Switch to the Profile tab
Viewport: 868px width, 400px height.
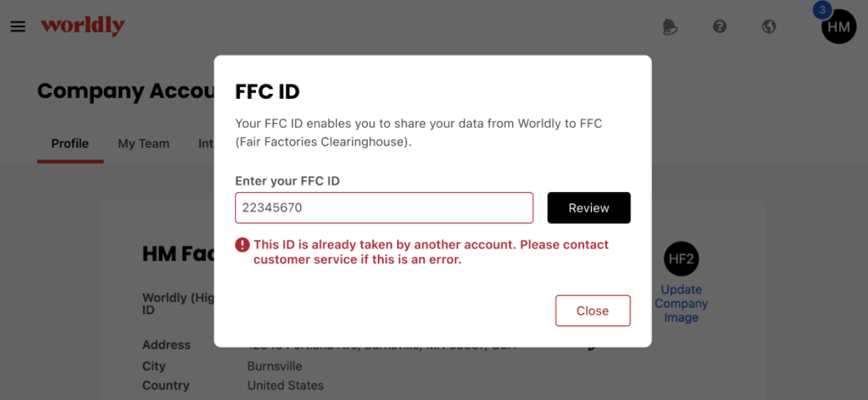71,144
